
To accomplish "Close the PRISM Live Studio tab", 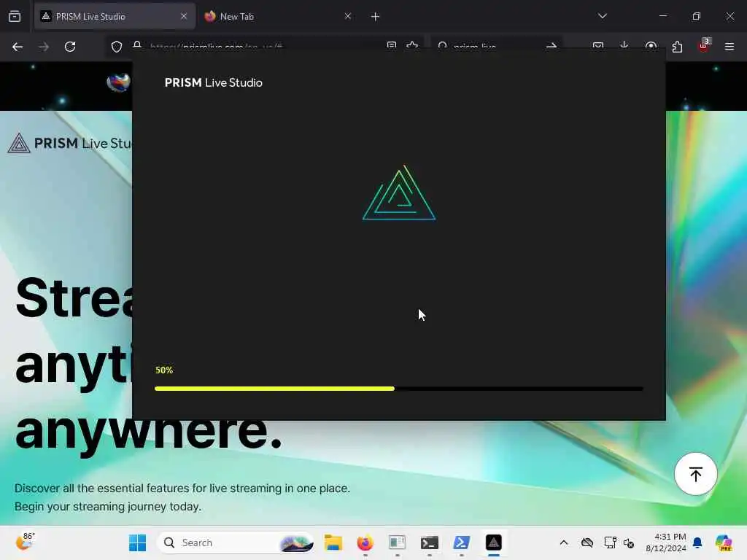I will pos(184,16).
